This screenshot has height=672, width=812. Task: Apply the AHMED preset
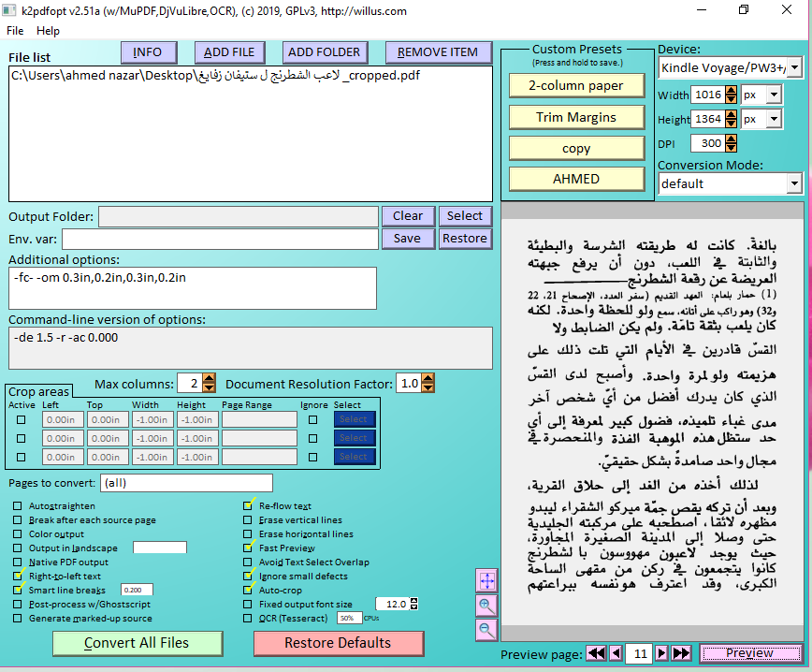click(576, 179)
